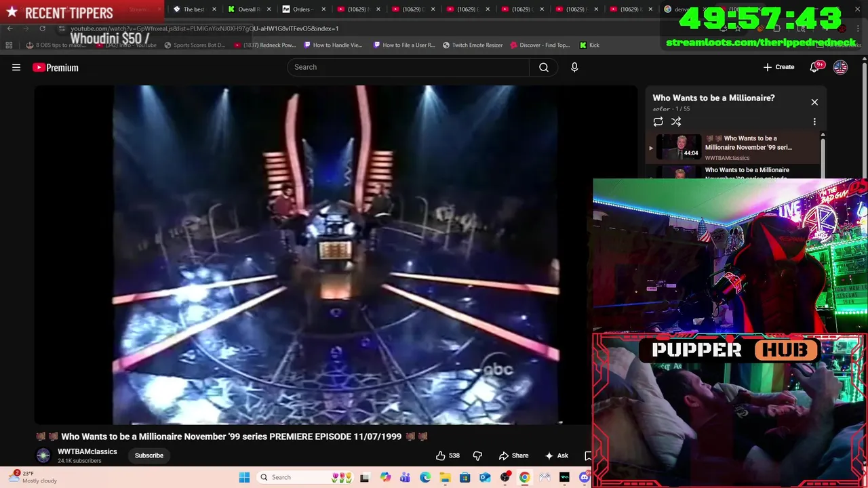Viewport: 868px width, 488px height.
Task: Open the Chrome apps grid in bookmarks bar
Action: (x=9, y=45)
